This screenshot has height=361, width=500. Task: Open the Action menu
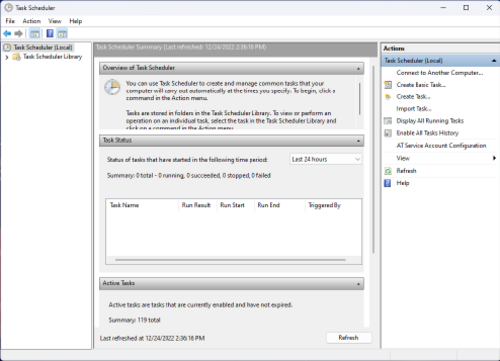[x=32, y=21]
